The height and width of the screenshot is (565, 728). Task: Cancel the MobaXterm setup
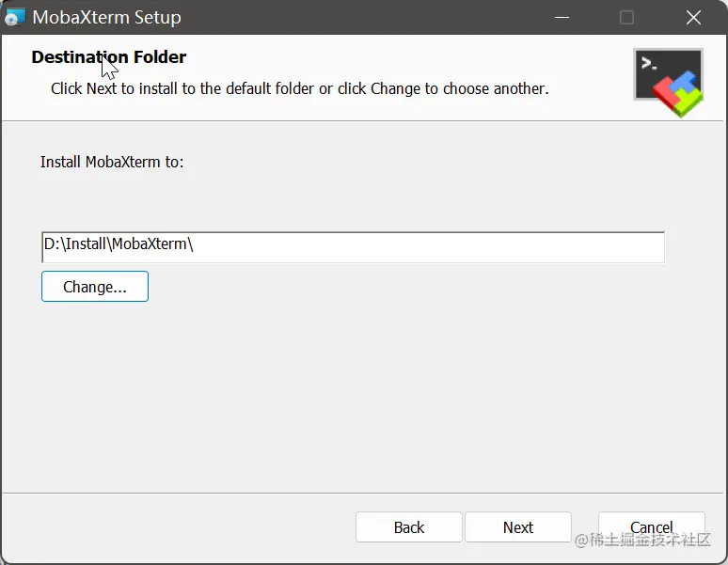(x=652, y=527)
